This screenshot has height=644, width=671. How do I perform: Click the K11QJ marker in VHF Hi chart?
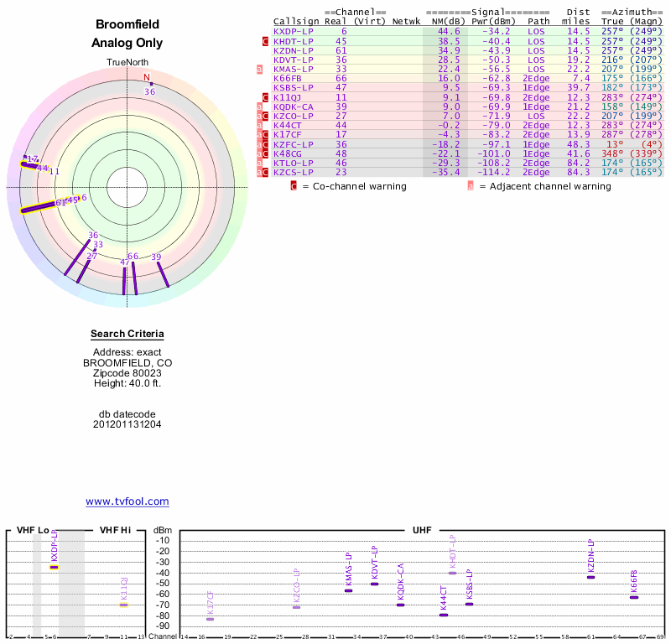tap(123, 605)
